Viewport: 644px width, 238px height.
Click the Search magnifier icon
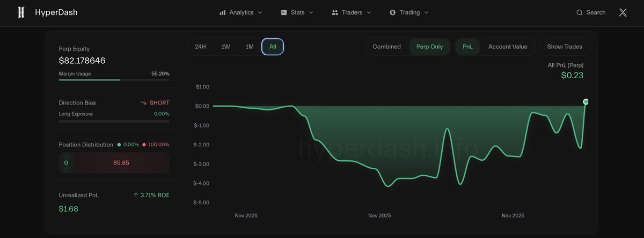pyautogui.click(x=580, y=12)
